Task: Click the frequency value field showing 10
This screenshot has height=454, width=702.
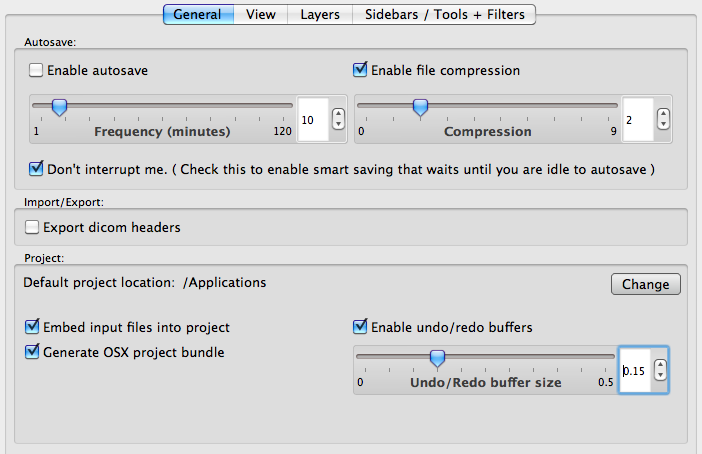Action: (x=313, y=120)
